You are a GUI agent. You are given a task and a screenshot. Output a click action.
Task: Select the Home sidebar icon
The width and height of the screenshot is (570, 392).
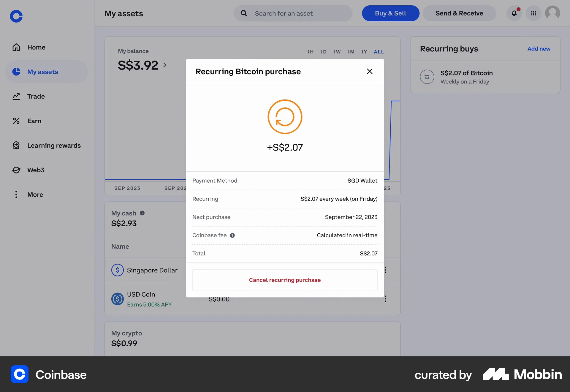pyautogui.click(x=16, y=47)
